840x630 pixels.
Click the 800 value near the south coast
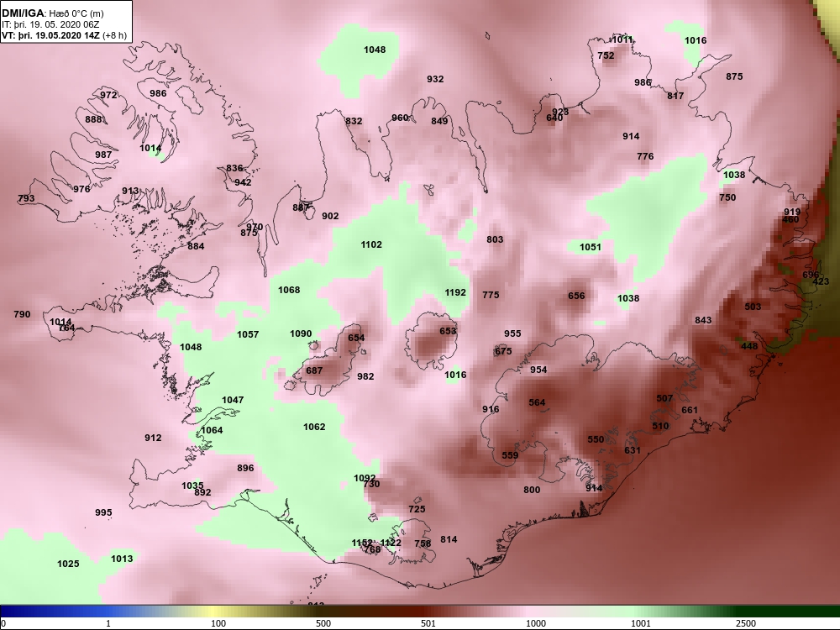click(x=532, y=490)
